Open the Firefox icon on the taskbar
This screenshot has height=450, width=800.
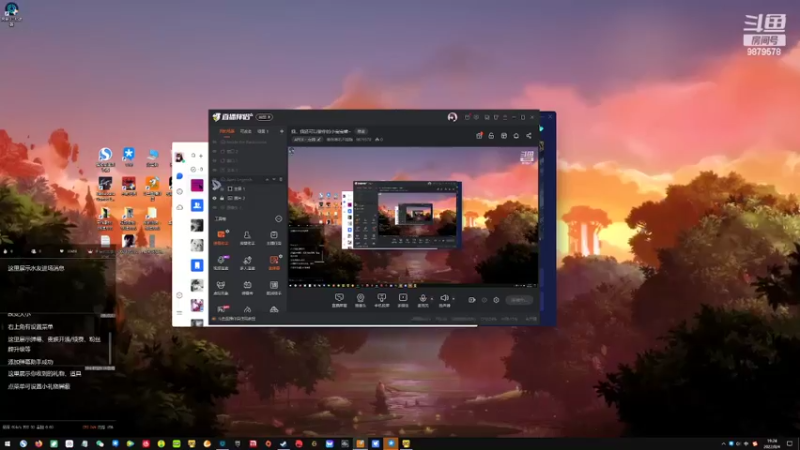39,444
